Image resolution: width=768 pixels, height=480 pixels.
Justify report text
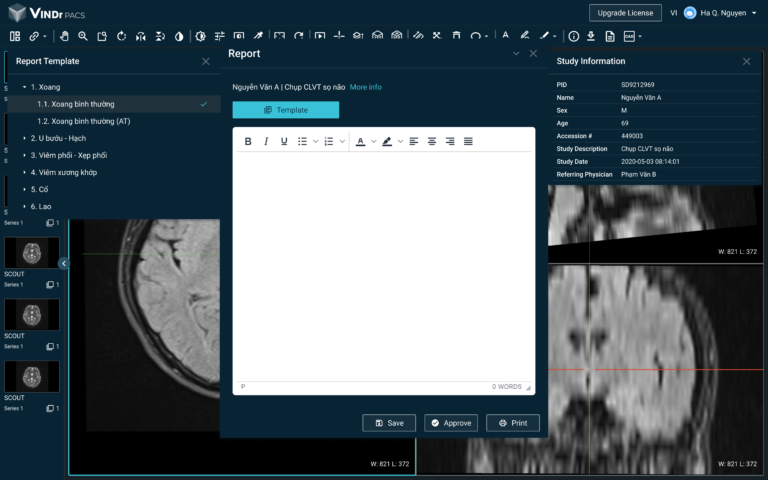coord(468,142)
